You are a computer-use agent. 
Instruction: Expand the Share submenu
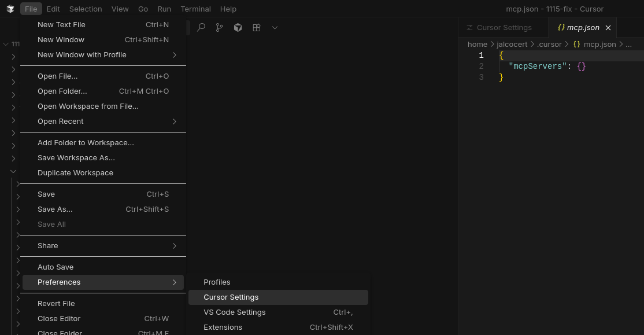click(103, 245)
